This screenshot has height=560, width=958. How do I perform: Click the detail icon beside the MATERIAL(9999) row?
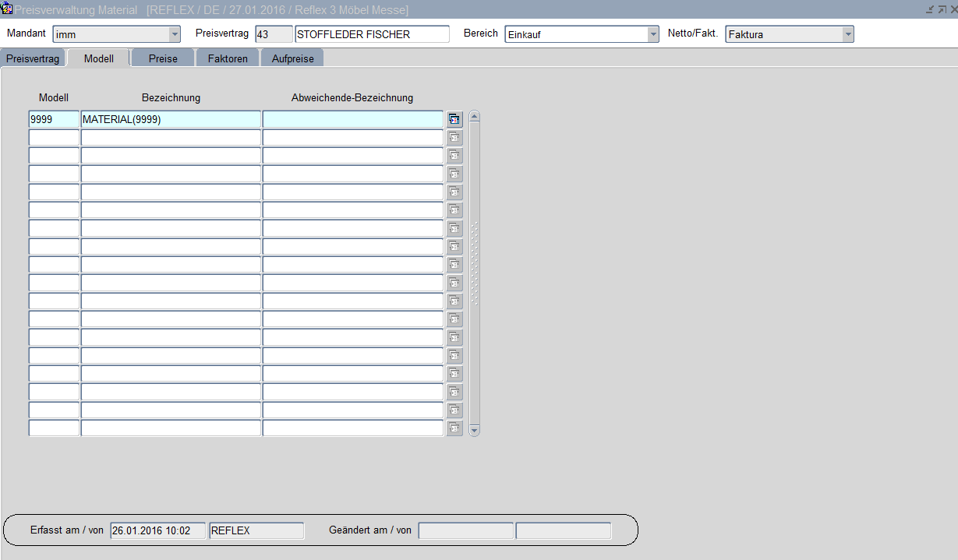click(455, 119)
